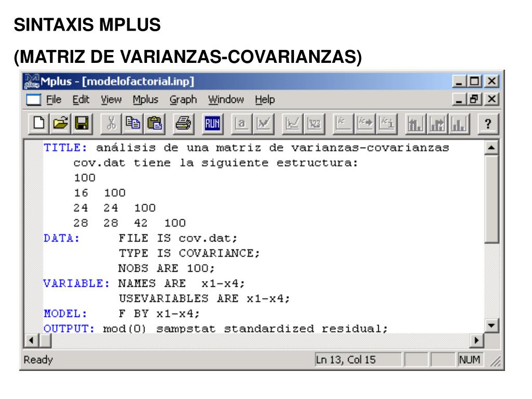Open a file with folder icon

60,124
